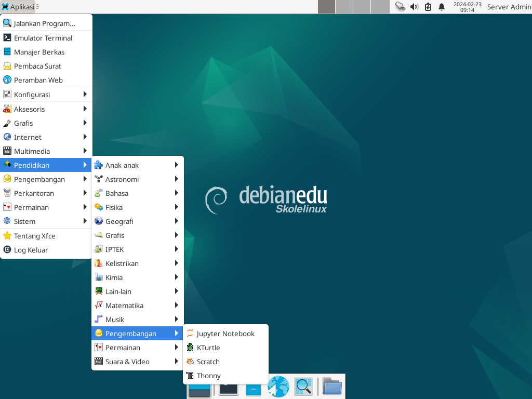Click the Log Keluar icon
Screen dimensions: 532x399
click(x=7, y=250)
